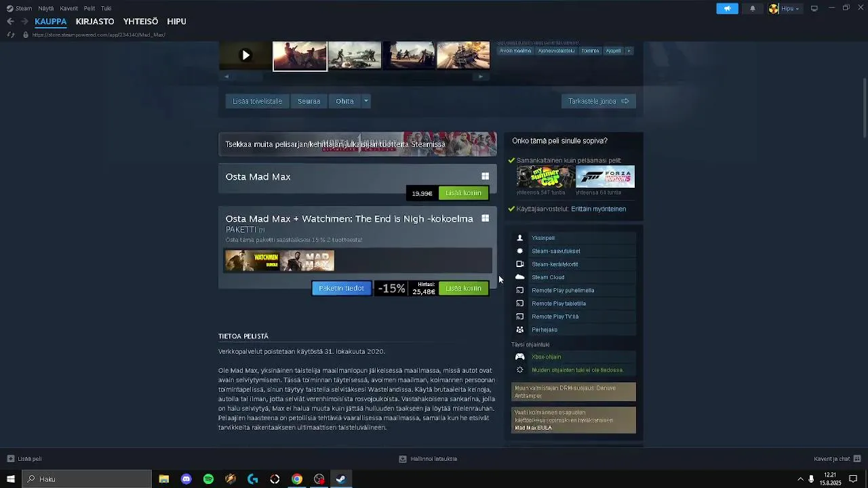
Task: Open the third screenshot thumbnail
Action: tap(409, 56)
